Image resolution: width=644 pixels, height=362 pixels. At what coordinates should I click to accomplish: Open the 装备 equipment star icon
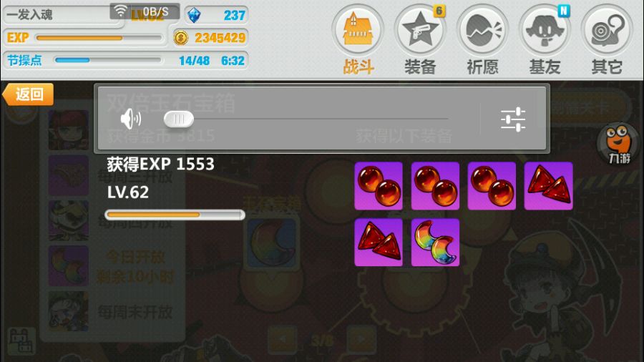[419, 30]
